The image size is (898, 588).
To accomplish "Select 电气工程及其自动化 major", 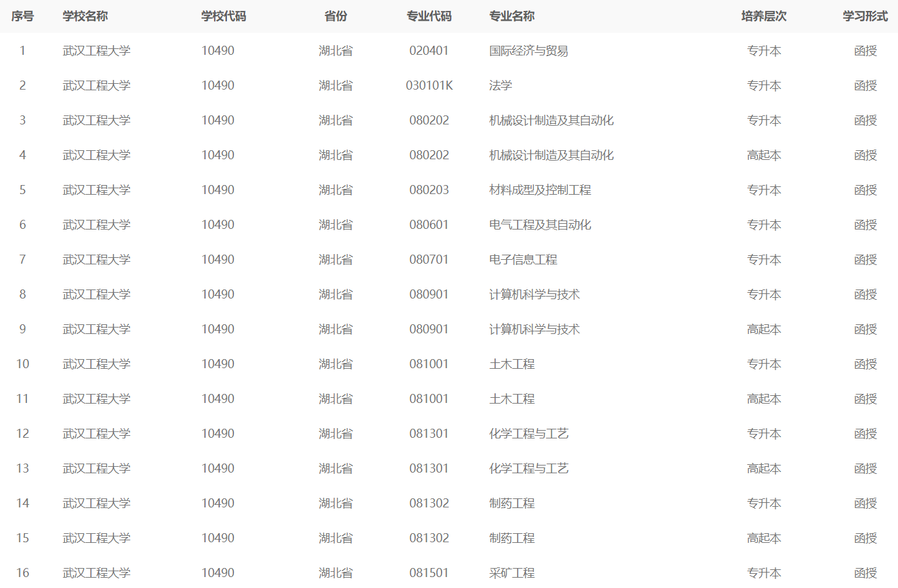I will [540, 225].
